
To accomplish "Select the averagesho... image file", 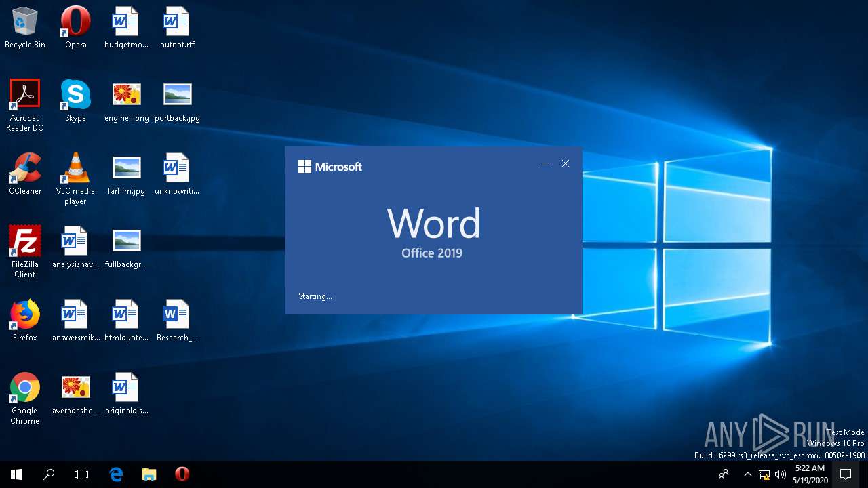I will pyautogui.click(x=75, y=394).
